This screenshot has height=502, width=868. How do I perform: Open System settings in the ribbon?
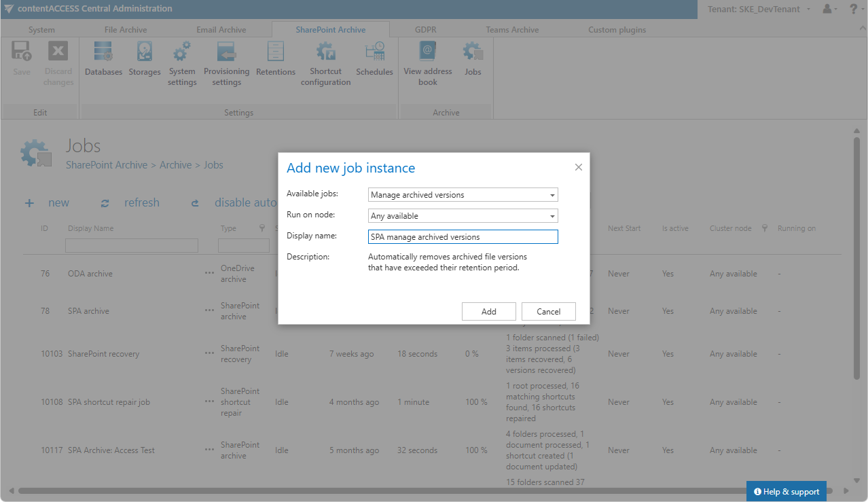pyautogui.click(x=182, y=64)
